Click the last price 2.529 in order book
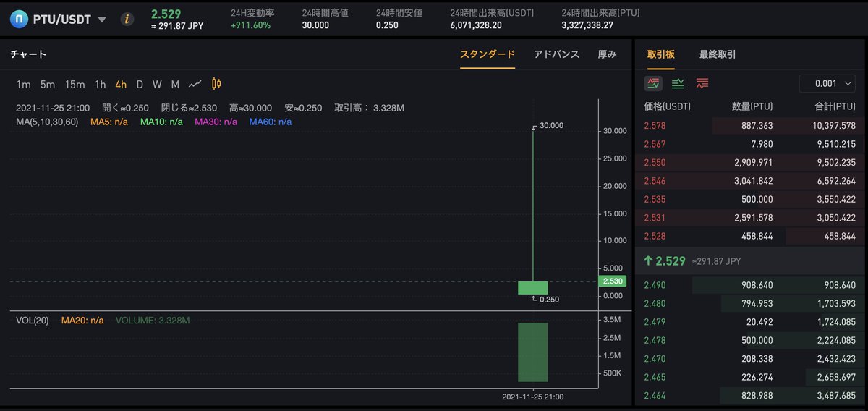The width and height of the screenshot is (868, 411). [x=671, y=260]
